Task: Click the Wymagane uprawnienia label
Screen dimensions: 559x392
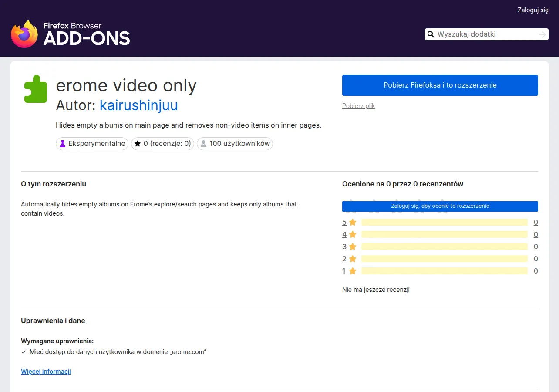Action: click(57, 341)
